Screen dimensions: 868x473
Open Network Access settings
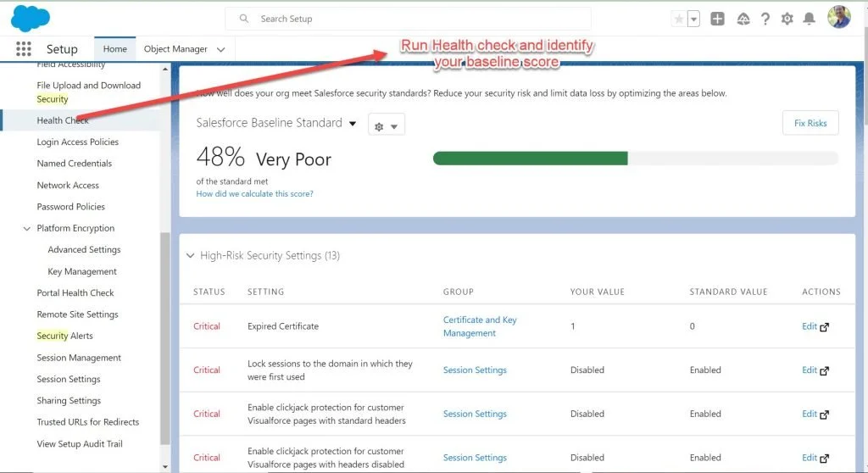tap(68, 185)
